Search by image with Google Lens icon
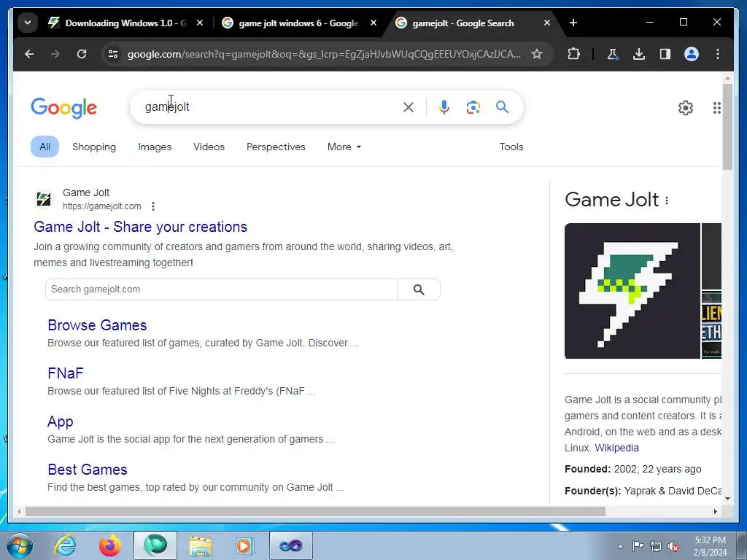This screenshot has height=560, width=747. tap(473, 107)
